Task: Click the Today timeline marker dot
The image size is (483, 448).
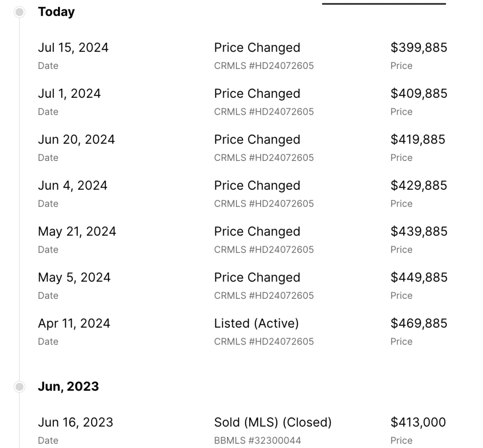Action: click(x=19, y=12)
